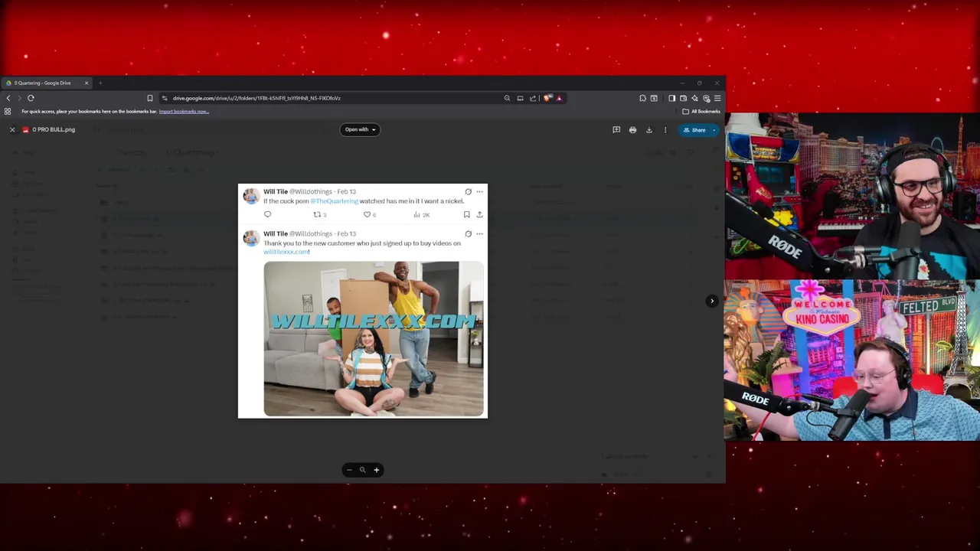The height and width of the screenshot is (551, 980).
Task: Download the 0 PRO BULL.png file
Action: pos(648,130)
